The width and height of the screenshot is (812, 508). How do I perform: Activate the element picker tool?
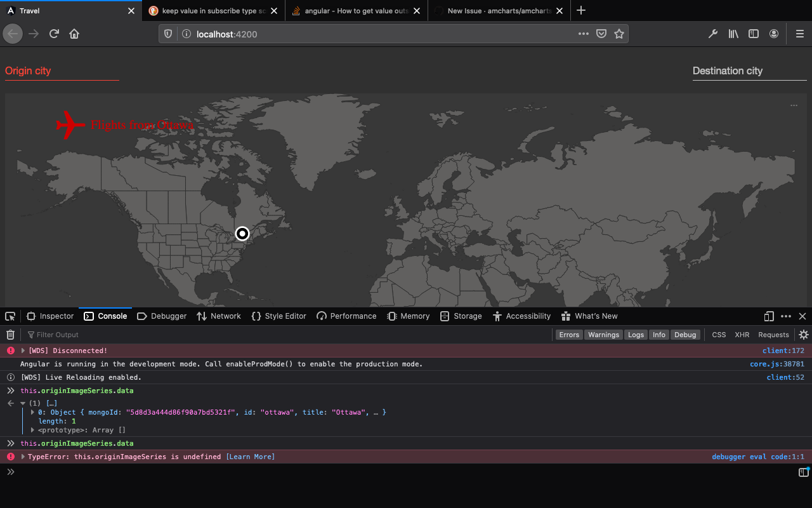click(10, 316)
